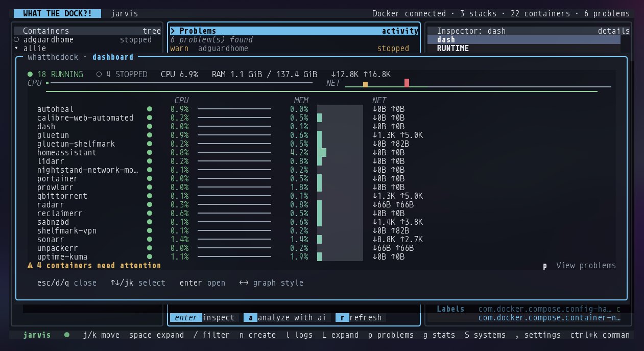Click the CPU 6.9% summary value
The width and height of the screenshot is (644, 351).
(x=179, y=75)
